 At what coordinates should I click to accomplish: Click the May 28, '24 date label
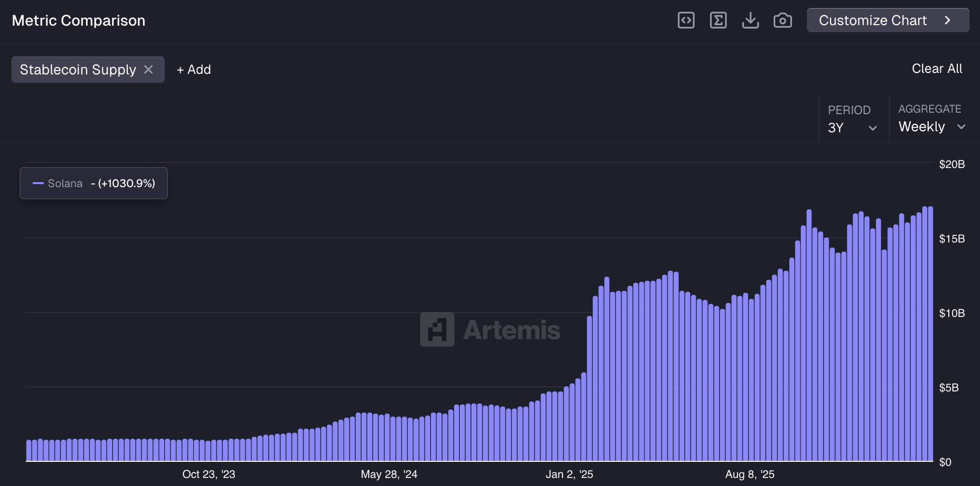coord(389,474)
